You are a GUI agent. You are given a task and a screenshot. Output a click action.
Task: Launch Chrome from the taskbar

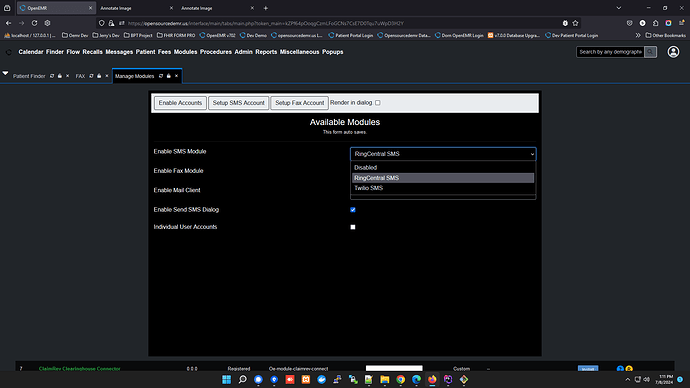coord(400,379)
